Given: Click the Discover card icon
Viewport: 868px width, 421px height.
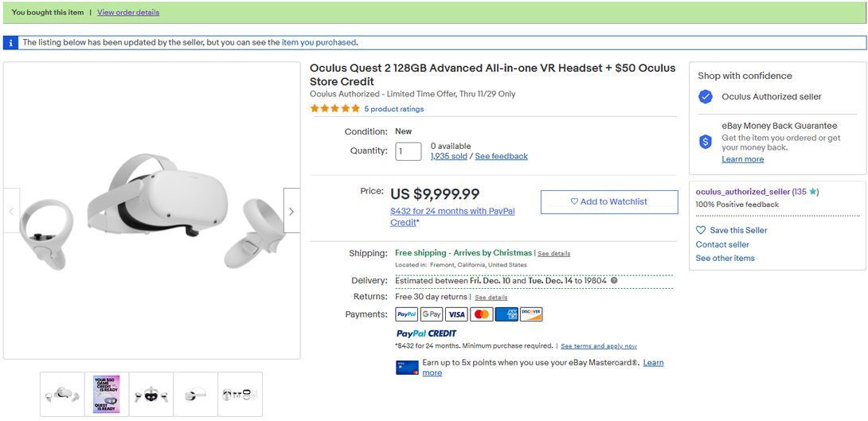Looking at the screenshot, I should point(531,314).
